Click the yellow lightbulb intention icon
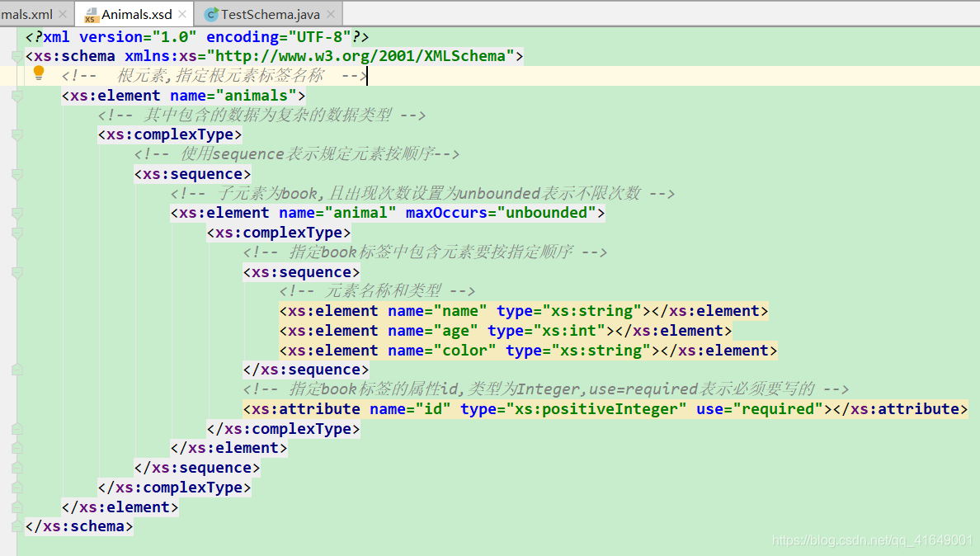Screen dimensions: 980x556 39,73
